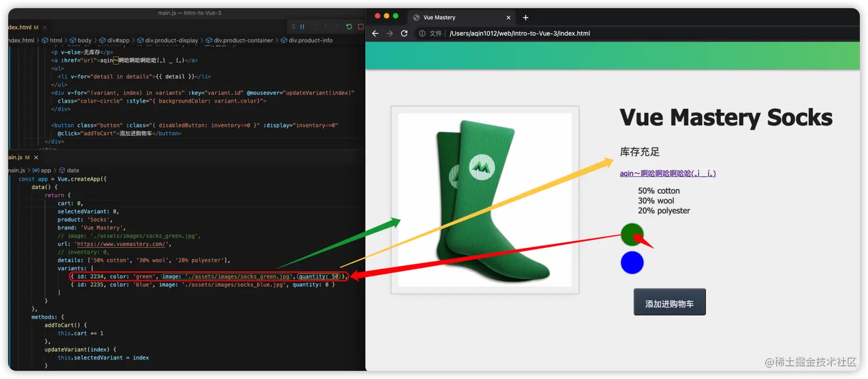Open the div.product-display breadcrumb
868x379 pixels.
[167, 40]
